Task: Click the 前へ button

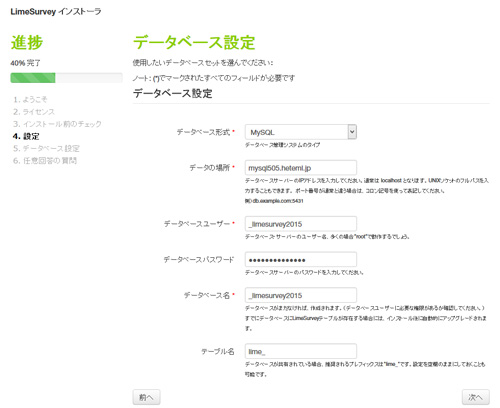Action: pyautogui.click(x=146, y=397)
